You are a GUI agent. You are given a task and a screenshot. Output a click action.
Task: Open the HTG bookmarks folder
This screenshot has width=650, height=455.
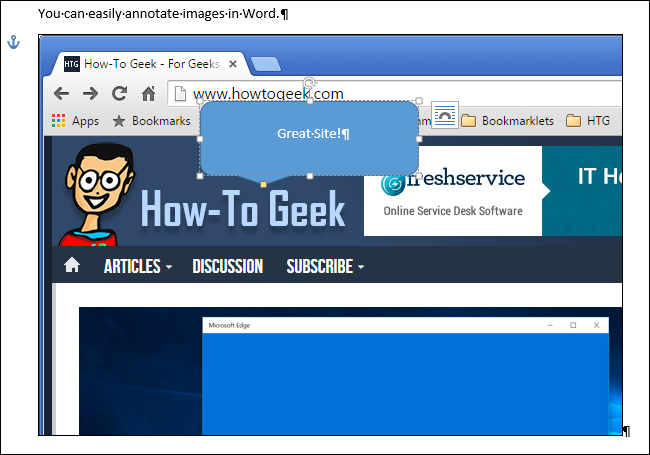[x=588, y=121]
